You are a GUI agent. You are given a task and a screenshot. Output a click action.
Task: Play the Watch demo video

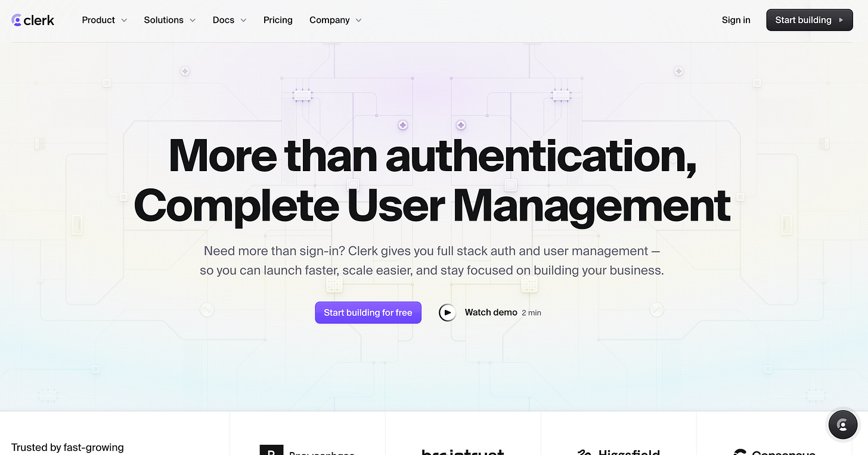(490, 312)
